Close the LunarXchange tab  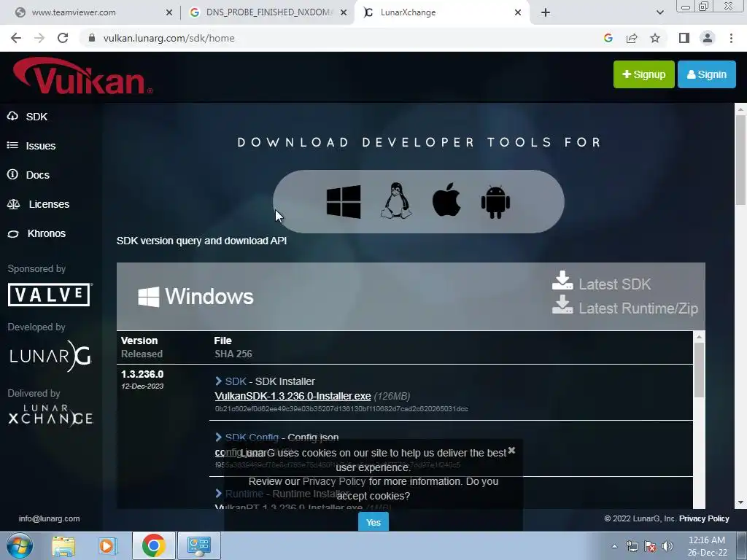coord(518,12)
